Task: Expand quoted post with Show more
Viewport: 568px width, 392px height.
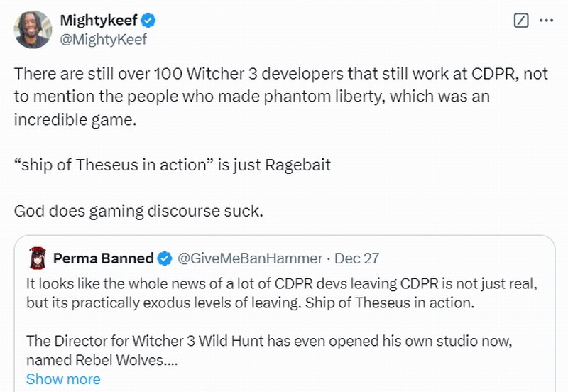Action: click(x=62, y=379)
